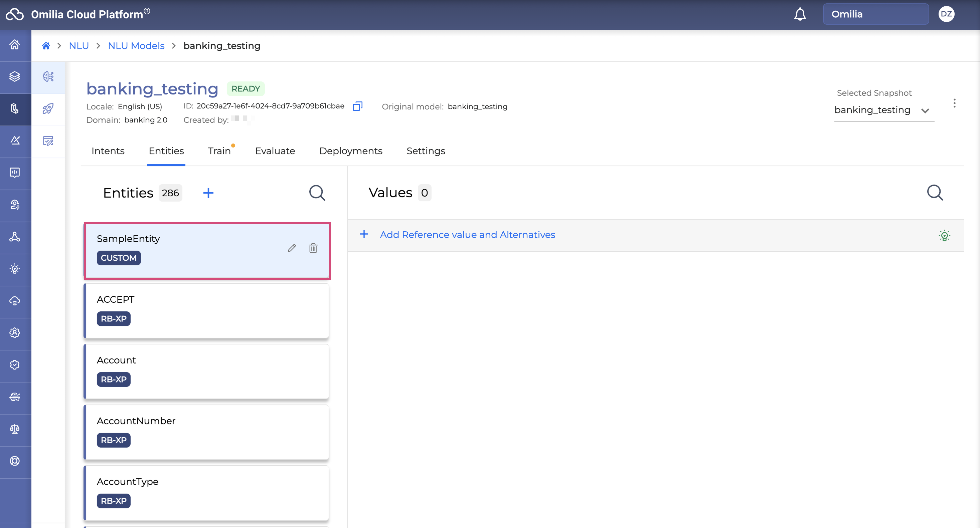Open the DZ user avatar menu
The height and width of the screenshot is (528, 980).
[946, 14]
